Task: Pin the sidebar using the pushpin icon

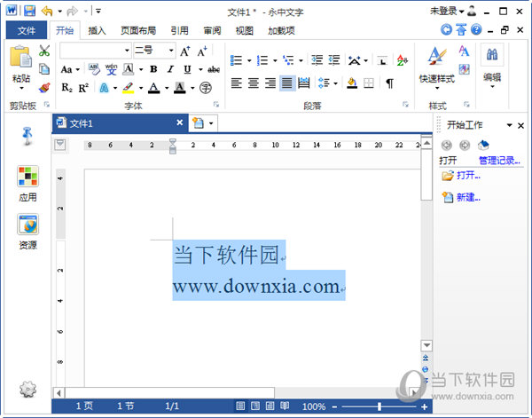Action: pos(27,136)
